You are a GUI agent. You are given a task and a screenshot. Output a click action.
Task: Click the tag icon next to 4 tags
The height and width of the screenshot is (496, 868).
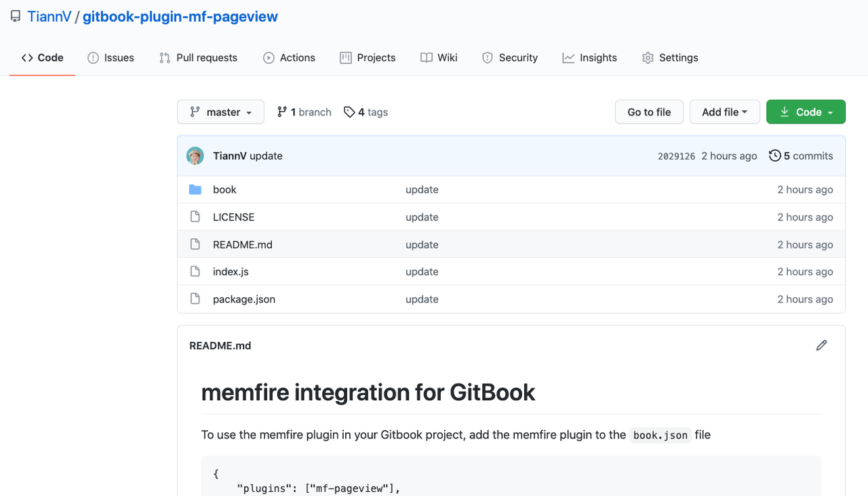pos(349,112)
